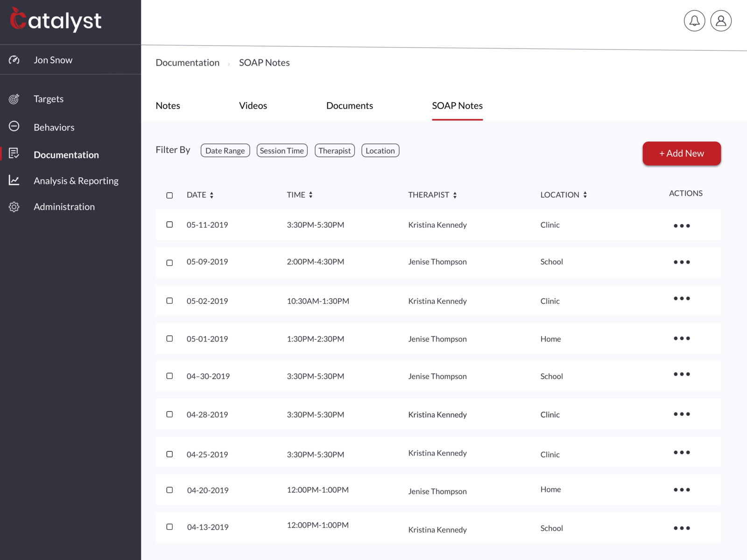Viewport: 747px width, 560px height.
Task: Click the Behaviors sidebar icon
Action: 14,126
